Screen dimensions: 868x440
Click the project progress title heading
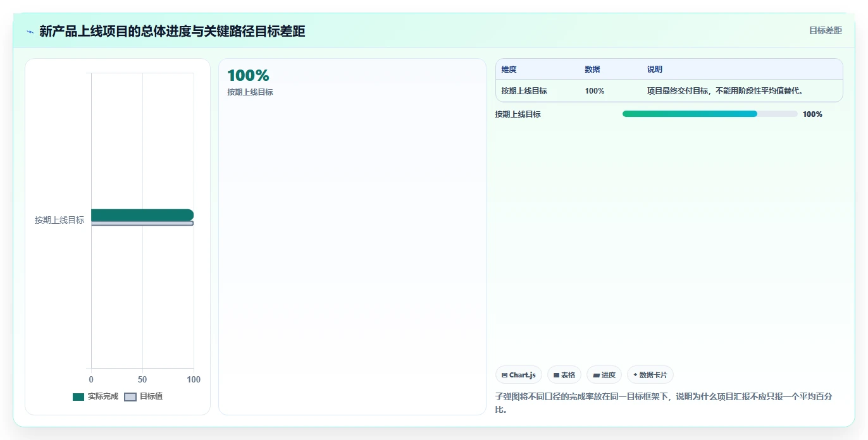tap(172, 31)
